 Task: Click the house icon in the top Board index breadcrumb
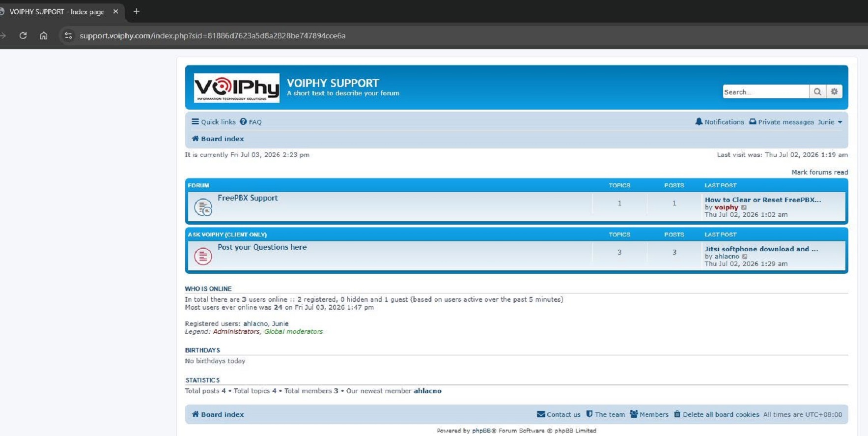point(195,139)
